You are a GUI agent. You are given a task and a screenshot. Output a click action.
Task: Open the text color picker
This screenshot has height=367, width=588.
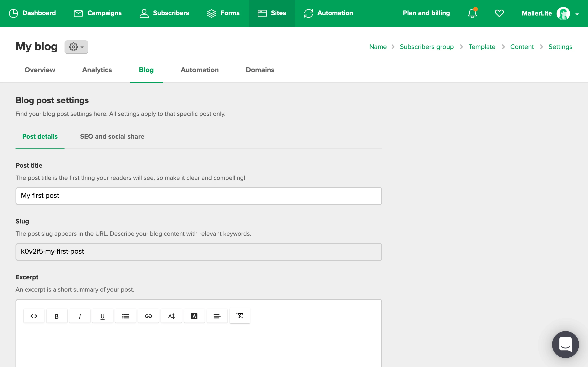click(194, 316)
